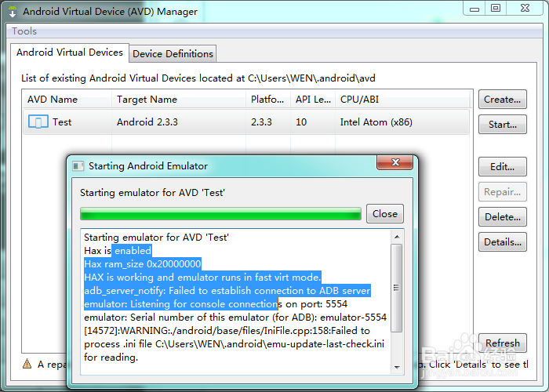The height and width of the screenshot is (392, 549).
Task: Close the emulator start progress with Close button
Action: pyautogui.click(x=385, y=214)
